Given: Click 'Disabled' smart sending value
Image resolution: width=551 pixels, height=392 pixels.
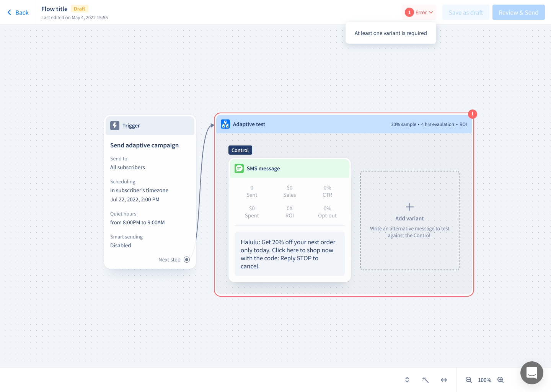Looking at the screenshot, I should coord(121,246).
